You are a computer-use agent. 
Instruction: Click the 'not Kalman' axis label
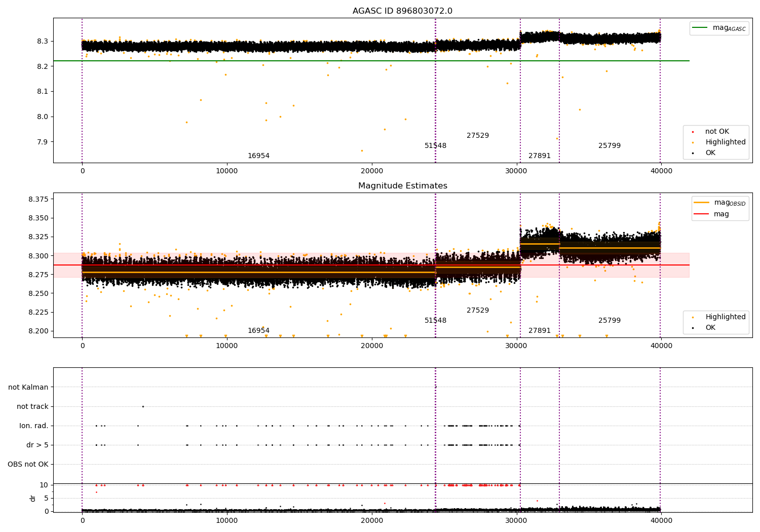[28, 387]
